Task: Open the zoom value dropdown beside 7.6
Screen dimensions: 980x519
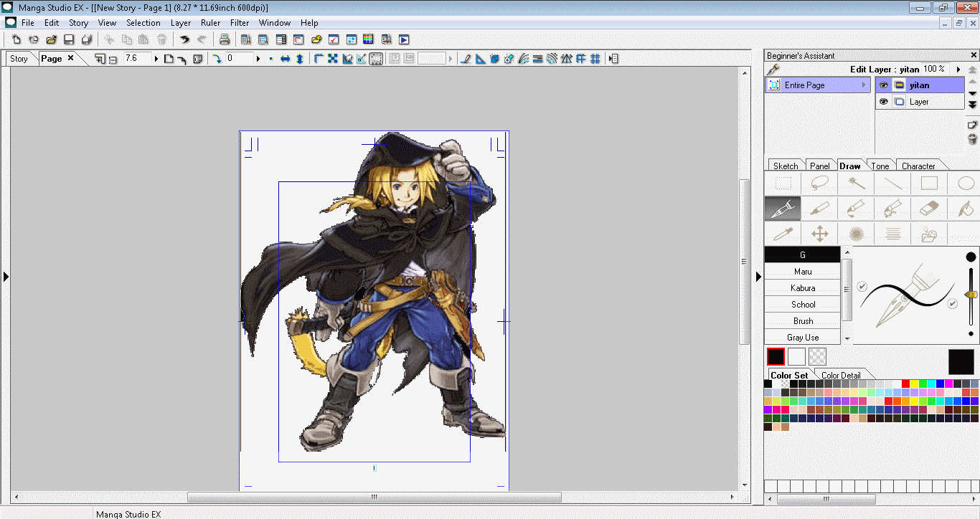Action: coord(155,58)
